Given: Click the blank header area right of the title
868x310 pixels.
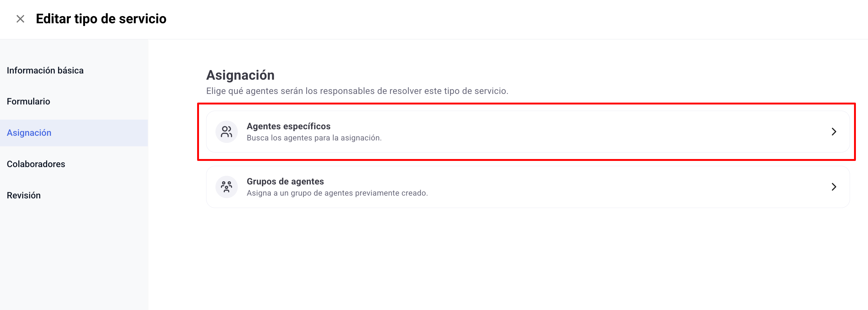Looking at the screenshot, I should click(x=505, y=19).
